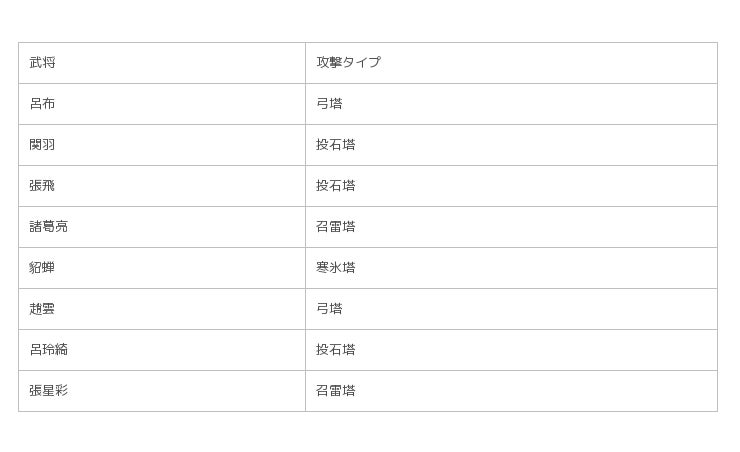Click the 武将 column header cell

162,63
